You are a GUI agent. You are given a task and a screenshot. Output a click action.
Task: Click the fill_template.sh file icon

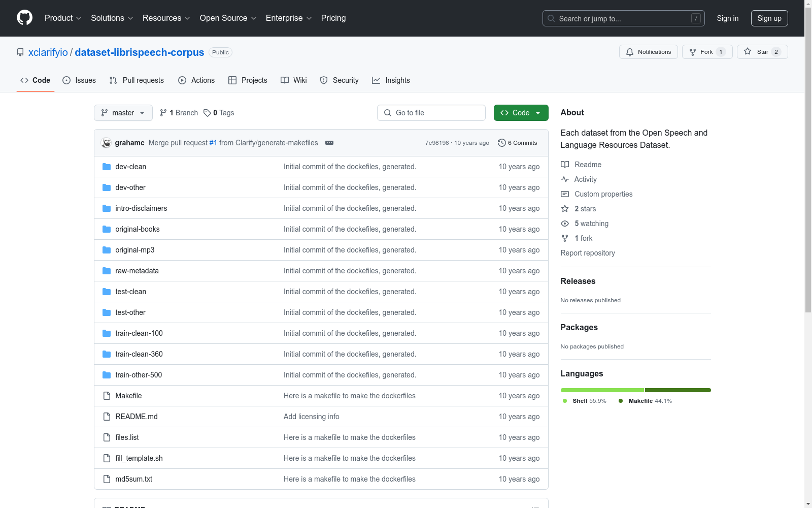click(107, 458)
